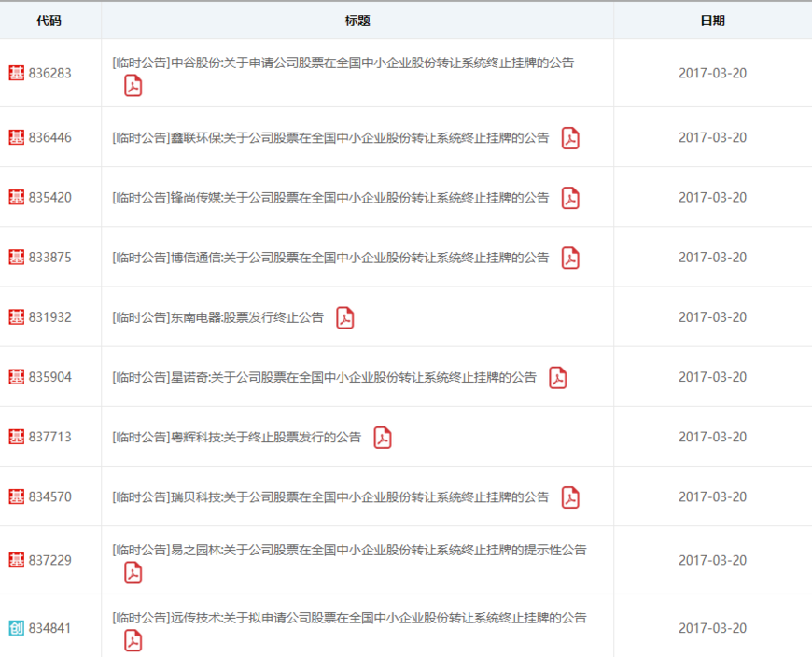
Task: Select stock code 836283
Action: 50,73
